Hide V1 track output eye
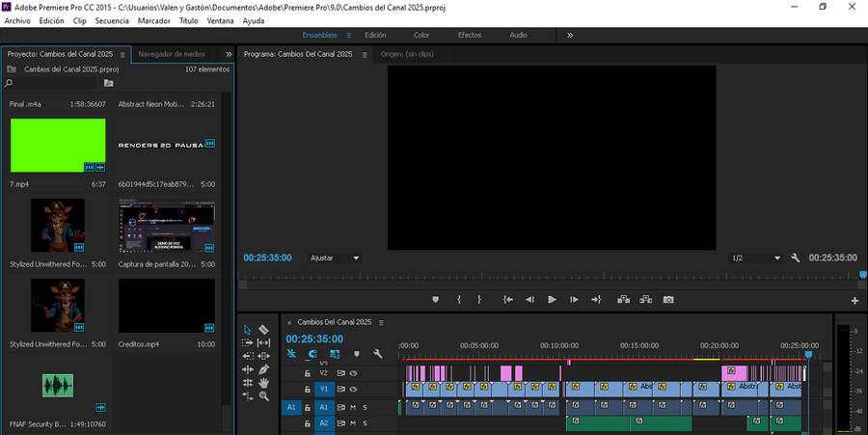This screenshot has height=435, width=868. [353, 389]
